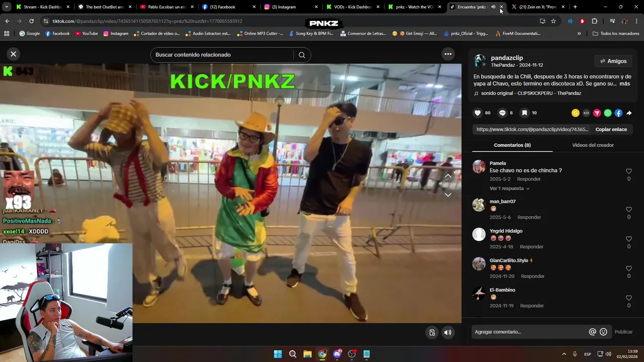Save video with the bookmark icon
This screenshot has width=644, height=362.
(524, 113)
